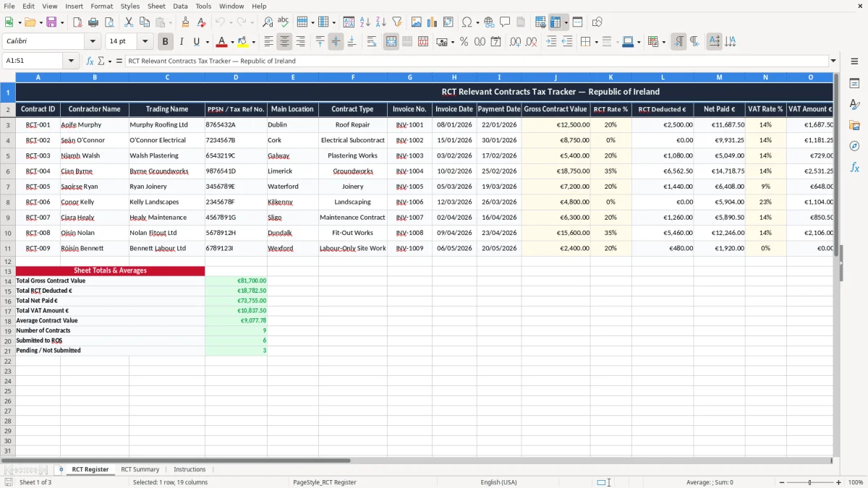Select column J header
Image resolution: width=868 pixels, height=488 pixels.
click(556, 77)
